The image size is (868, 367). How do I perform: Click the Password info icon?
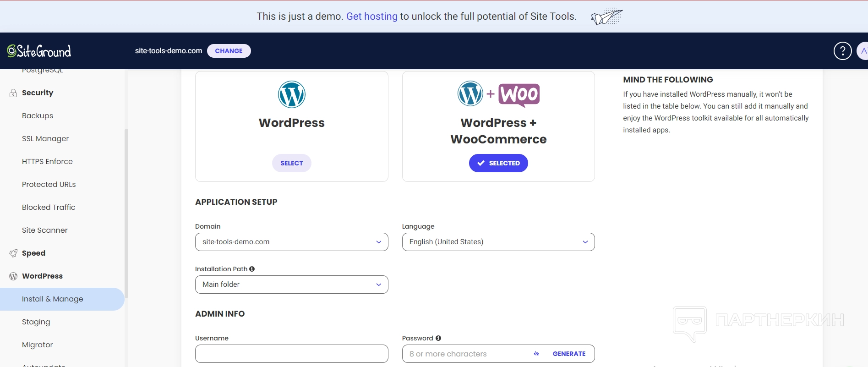[x=438, y=338]
